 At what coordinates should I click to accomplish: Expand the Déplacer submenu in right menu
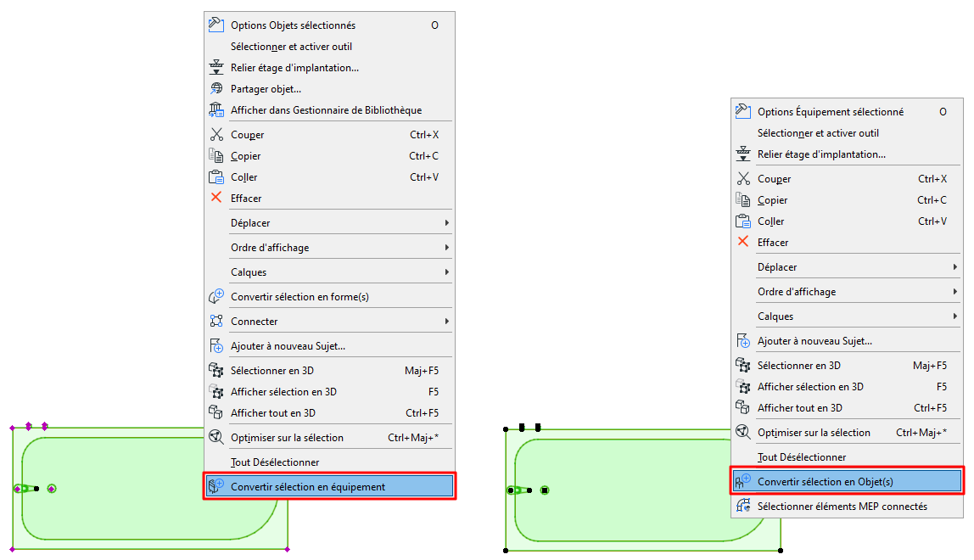coord(954,266)
